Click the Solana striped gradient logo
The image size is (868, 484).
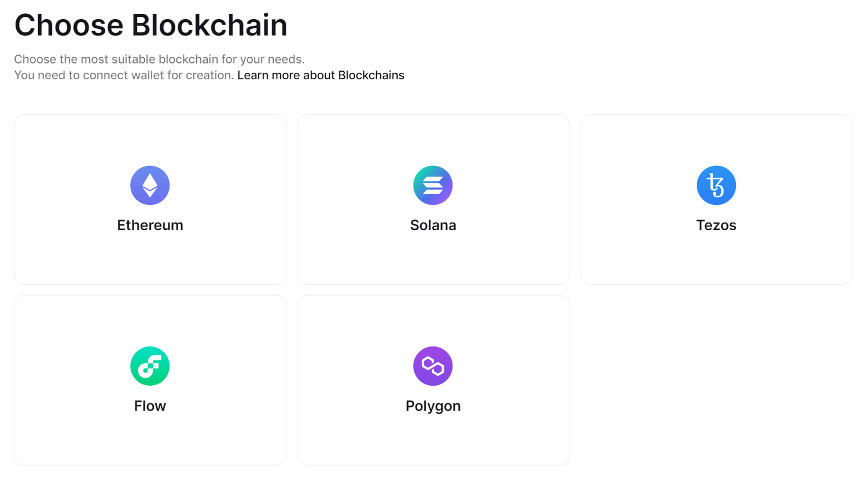click(433, 186)
